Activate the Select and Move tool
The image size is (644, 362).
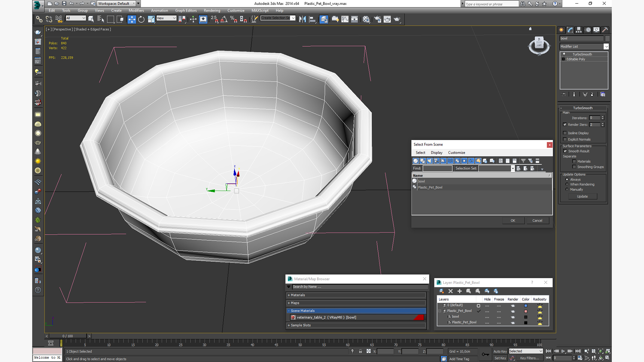coord(132,19)
